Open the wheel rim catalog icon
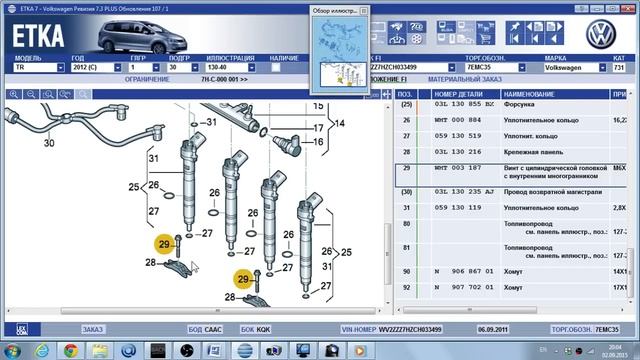Viewport: 640px width, 360px height. tap(416, 39)
